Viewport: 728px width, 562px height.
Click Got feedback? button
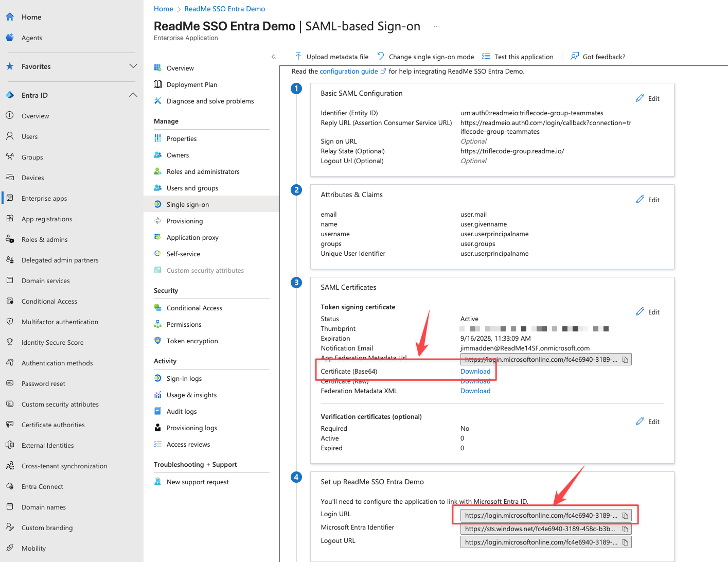click(x=598, y=57)
